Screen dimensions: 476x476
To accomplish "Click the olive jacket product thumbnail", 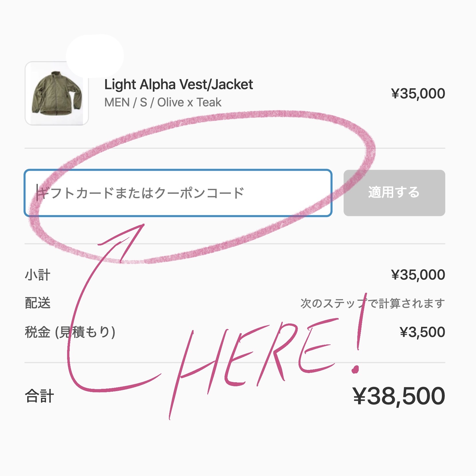I will coord(57,93).
